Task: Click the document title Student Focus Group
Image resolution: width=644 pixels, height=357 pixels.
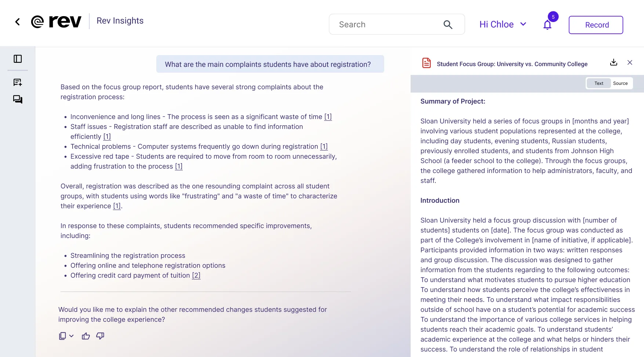Action: [512, 64]
